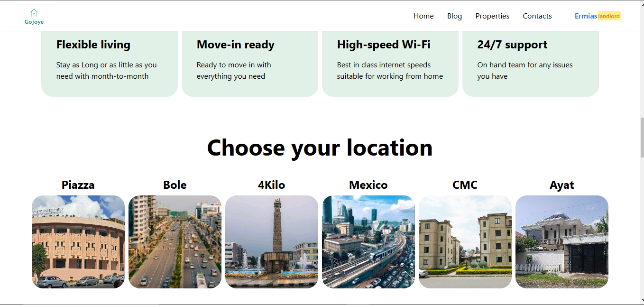Go to the Blog page

(x=454, y=16)
